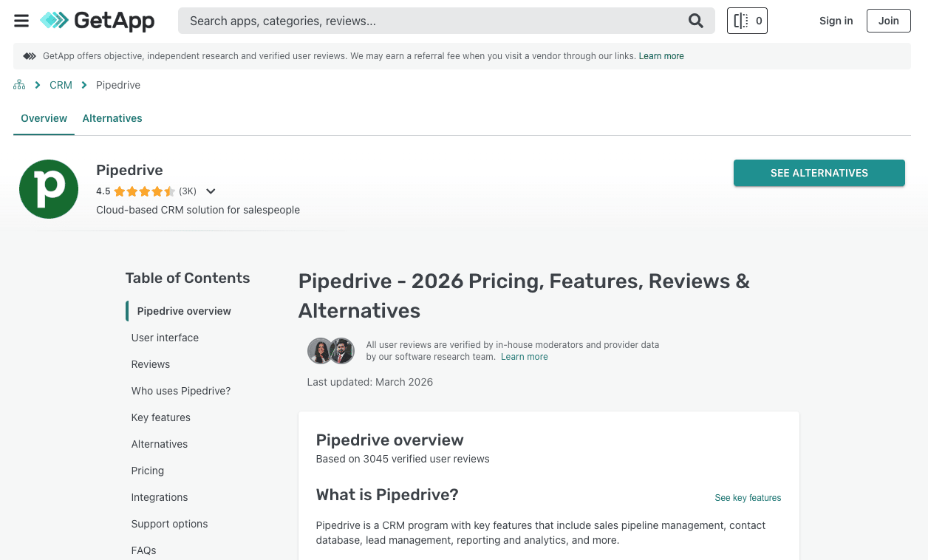
Task: Click the GetApp logo
Action: [x=97, y=21]
